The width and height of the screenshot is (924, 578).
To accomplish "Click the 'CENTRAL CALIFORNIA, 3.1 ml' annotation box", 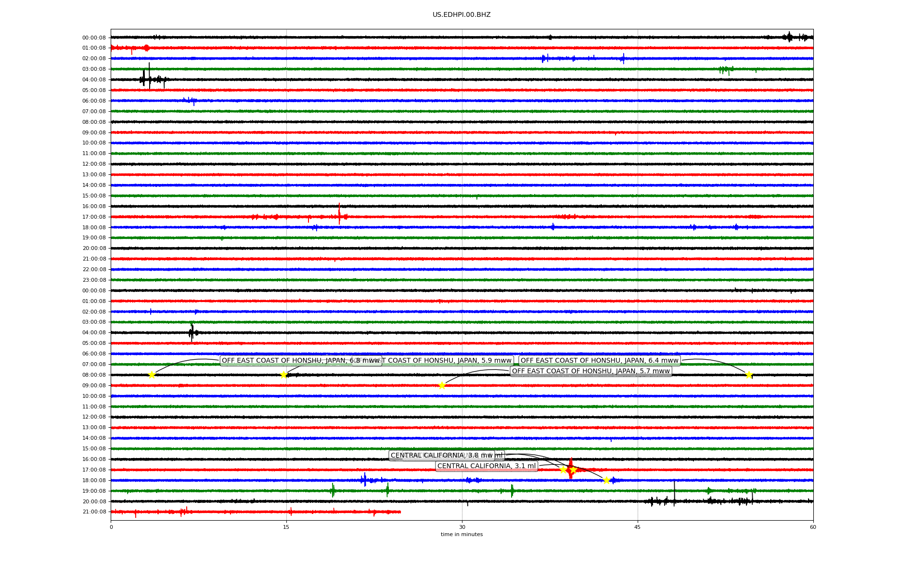I will click(x=486, y=466).
